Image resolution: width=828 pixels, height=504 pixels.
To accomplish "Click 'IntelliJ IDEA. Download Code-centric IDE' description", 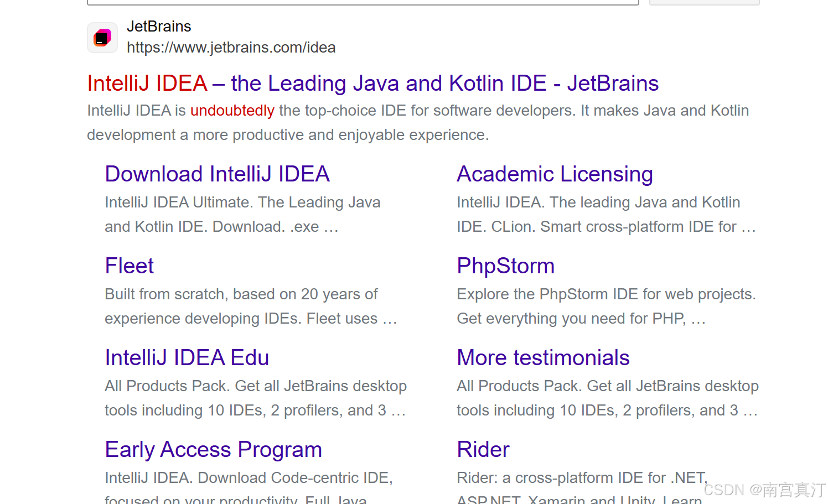I will 249,478.
